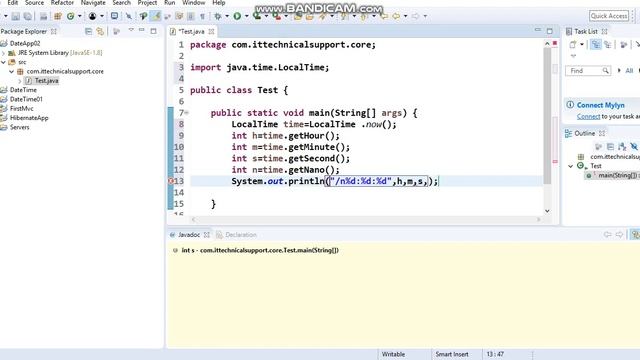Viewport: 640px width, 360px height.
Task: Select the DateApp02 project
Action: [x=25, y=43]
